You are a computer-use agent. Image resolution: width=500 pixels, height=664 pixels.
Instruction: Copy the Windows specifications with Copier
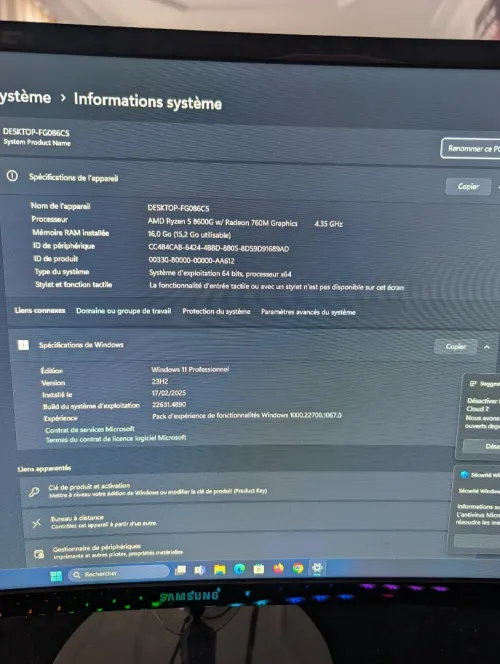coord(456,346)
